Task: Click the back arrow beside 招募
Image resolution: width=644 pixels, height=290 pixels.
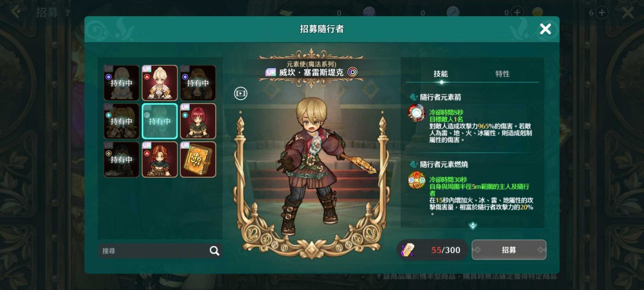Action: pyautogui.click(x=16, y=12)
